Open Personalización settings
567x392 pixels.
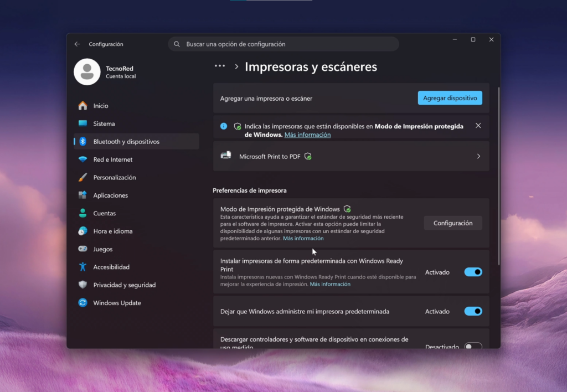(x=136, y=177)
